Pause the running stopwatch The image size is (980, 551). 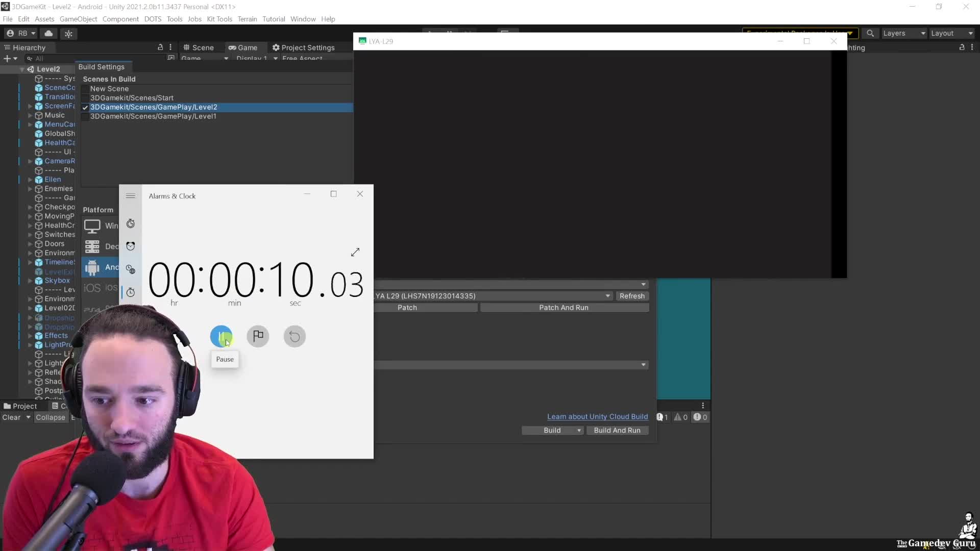tap(222, 336)
